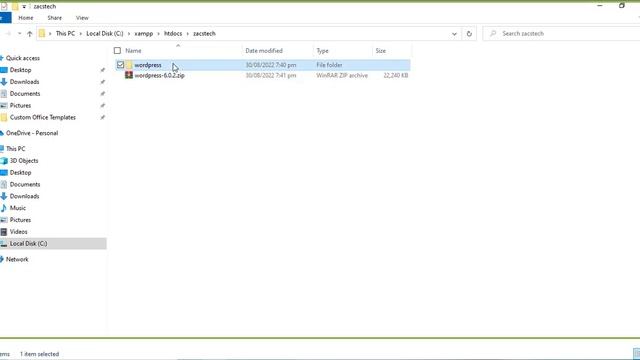The width and height of the screenshot is (640, 360).
Task: Open Network in navigation pane
Action: (17, 259)
